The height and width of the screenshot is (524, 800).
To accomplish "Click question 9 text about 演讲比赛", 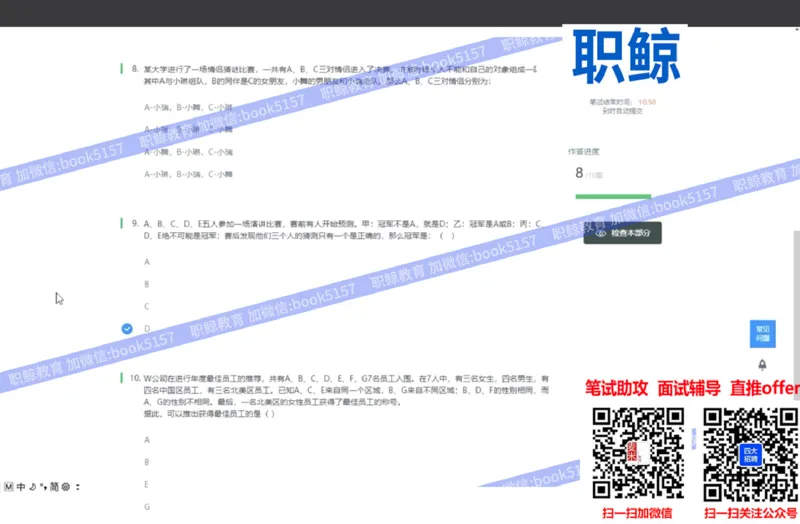I will [343, 230].
